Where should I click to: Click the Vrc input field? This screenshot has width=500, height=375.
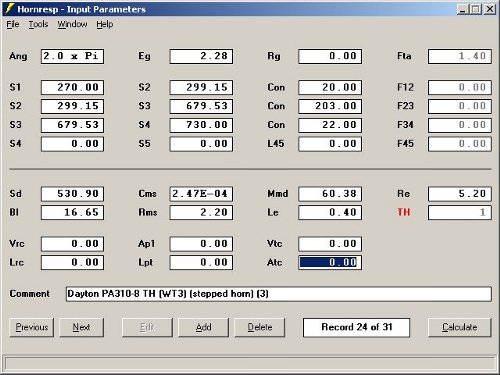(72, 244)
